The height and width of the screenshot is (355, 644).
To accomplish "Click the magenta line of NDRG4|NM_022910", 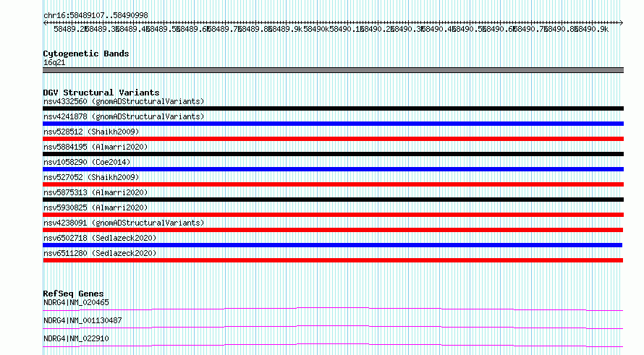I will (333, 344).
